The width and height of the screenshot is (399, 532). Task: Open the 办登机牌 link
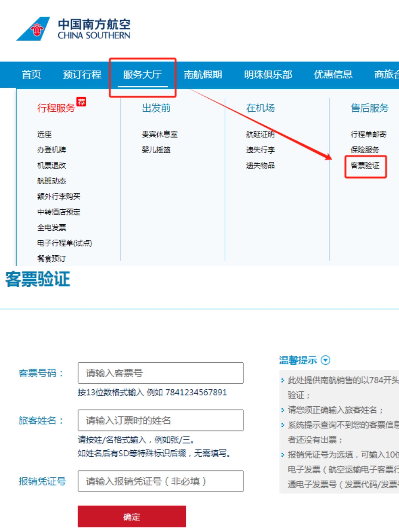(x=52, y=150)
